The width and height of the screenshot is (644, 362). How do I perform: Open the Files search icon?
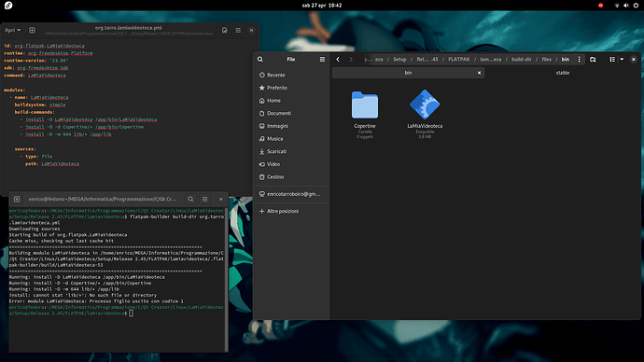pos(260,59)
